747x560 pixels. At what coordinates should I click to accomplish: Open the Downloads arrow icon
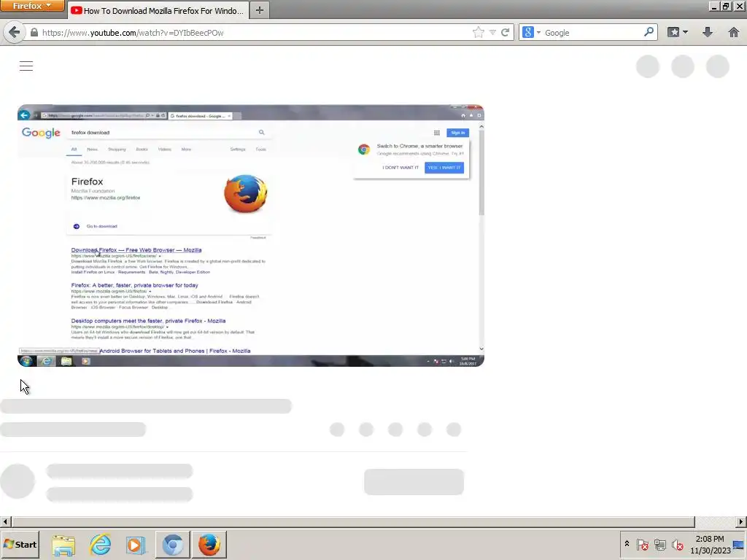(x=708, y=32)
